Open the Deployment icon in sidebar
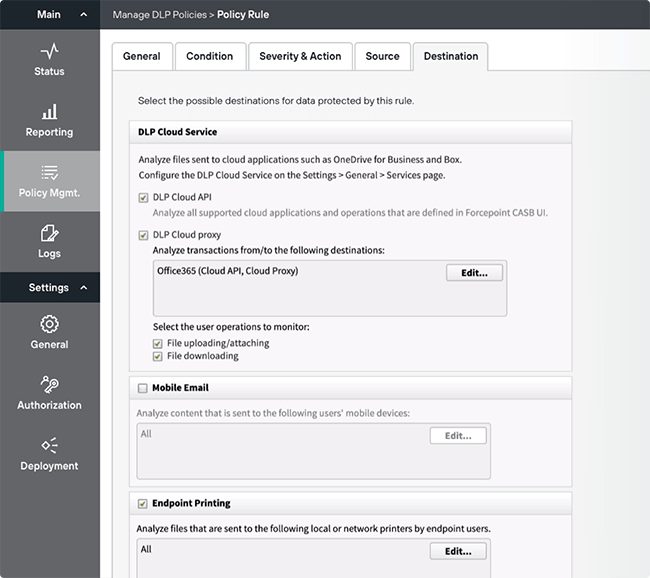Viewport: 650px width, 578px height. [49, 446]
